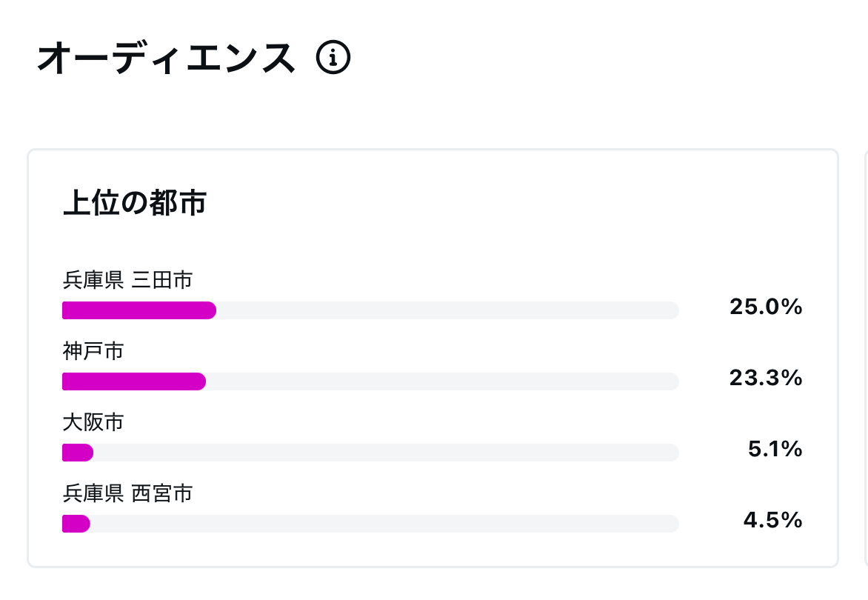Click the magenta bar for 西宮市
The width and height of the screenshot is (868, 600).
pos(76,524)
